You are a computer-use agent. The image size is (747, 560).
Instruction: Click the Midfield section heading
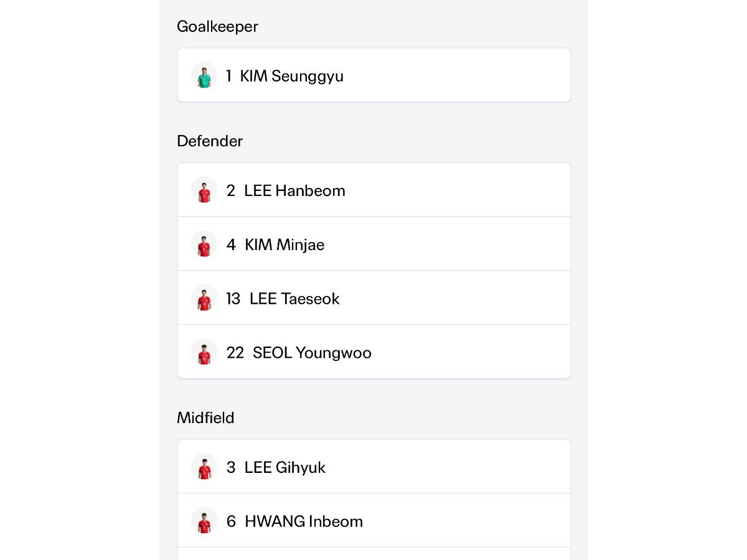coord(205,418)
